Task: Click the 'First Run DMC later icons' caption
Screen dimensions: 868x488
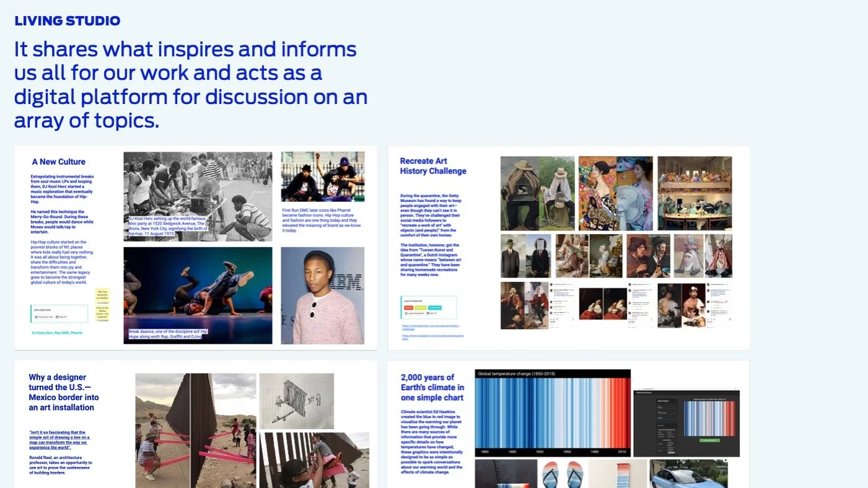Action: coord(323,221)
